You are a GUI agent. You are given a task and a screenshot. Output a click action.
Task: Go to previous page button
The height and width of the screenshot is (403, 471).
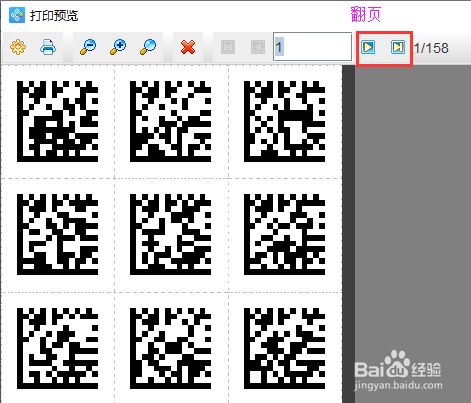click(x=258, y=47)
